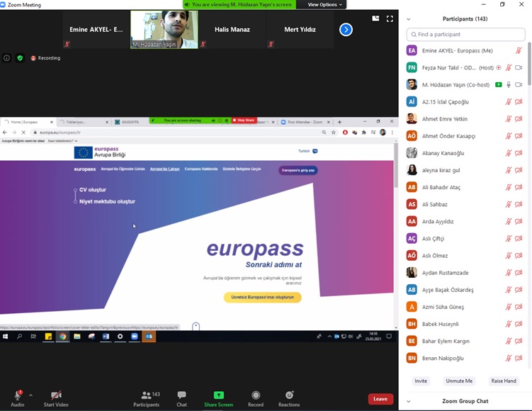Click the red Leave button
This screenshot has height=411, width=532.
coord(380,399)
